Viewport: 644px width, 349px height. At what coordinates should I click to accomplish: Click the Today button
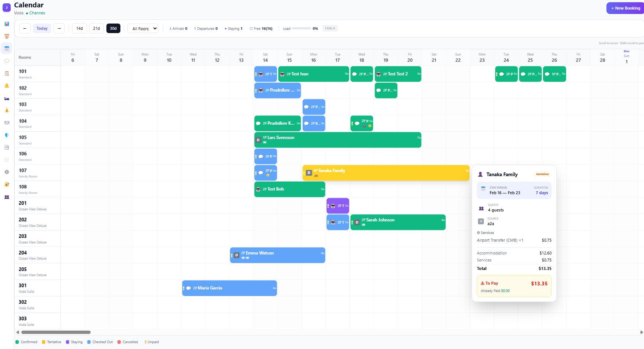tap(42, 28)
